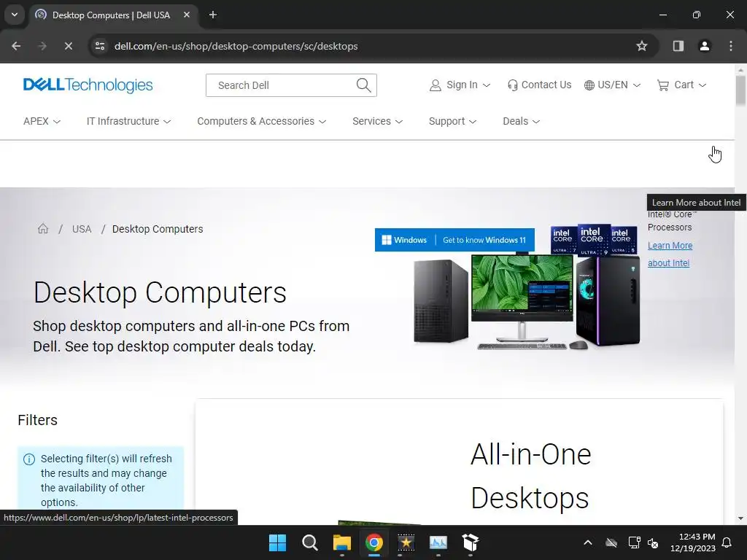
Task: Click the Filters heading
Action: [x=38, y=420]
